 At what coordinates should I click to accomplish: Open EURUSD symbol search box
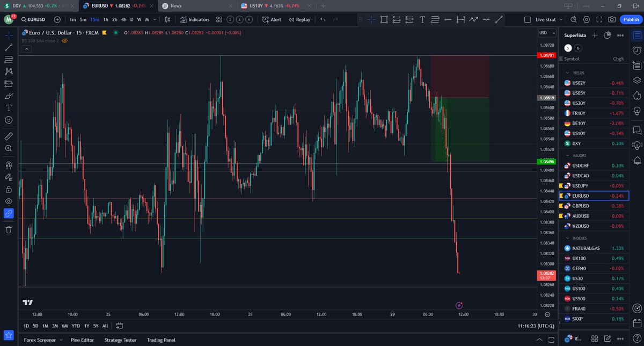35,19
